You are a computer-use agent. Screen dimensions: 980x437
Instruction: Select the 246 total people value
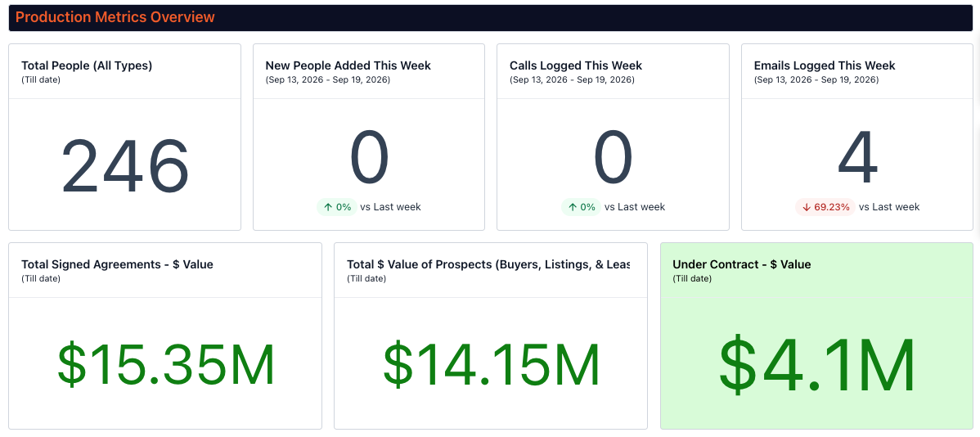coord(125,167)
